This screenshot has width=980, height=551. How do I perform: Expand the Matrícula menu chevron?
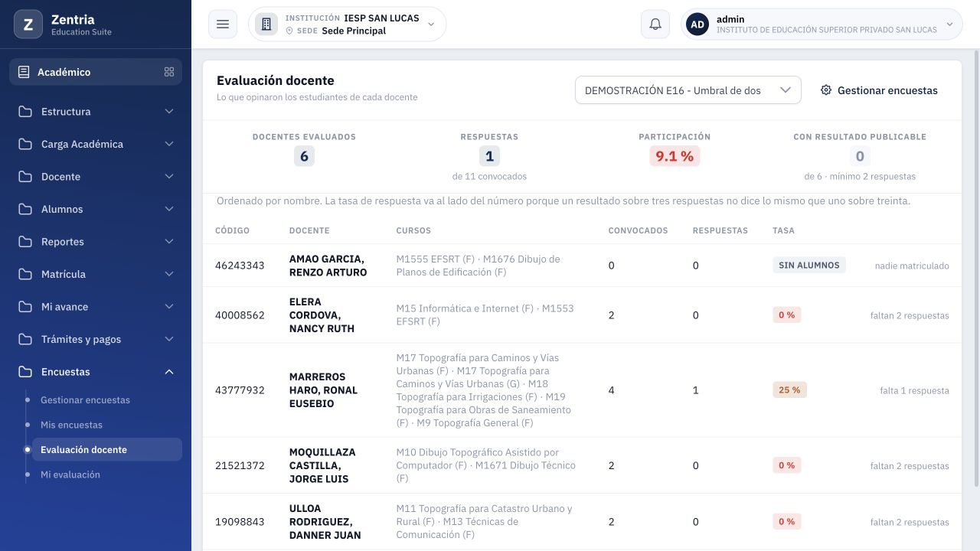coord(169,274)
